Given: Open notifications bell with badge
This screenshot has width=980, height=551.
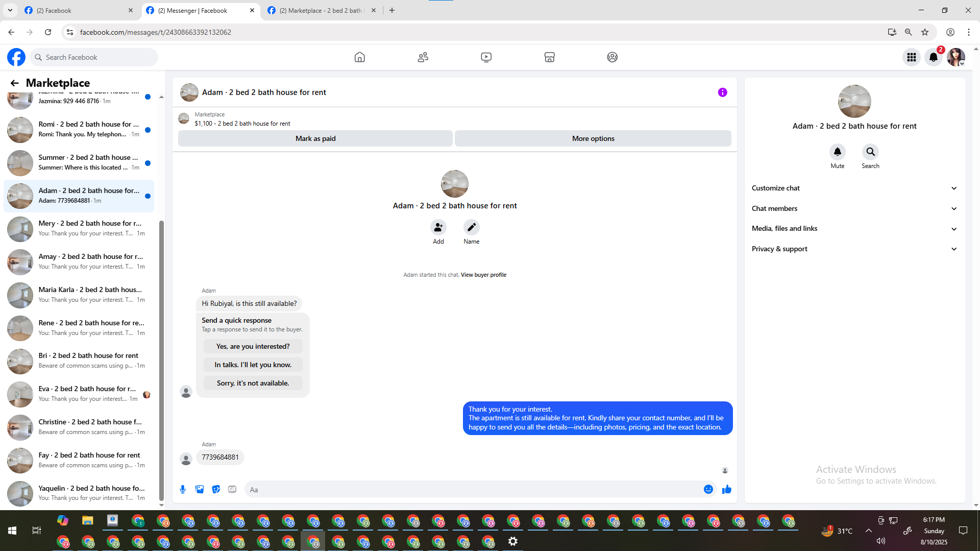Looking at the screenshot, I should (934, 57).
